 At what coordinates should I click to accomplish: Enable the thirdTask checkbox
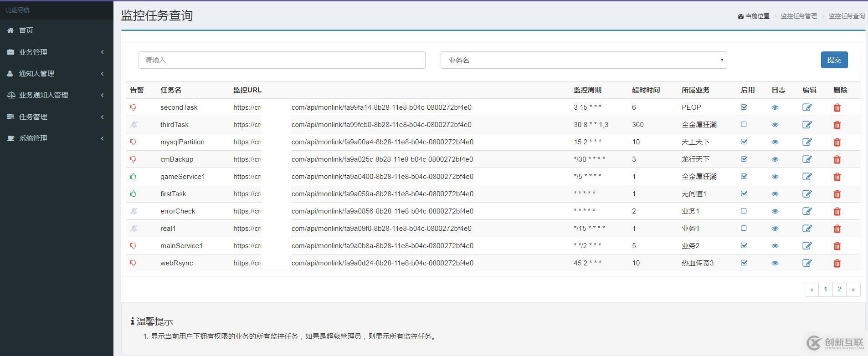click(744, 124)
